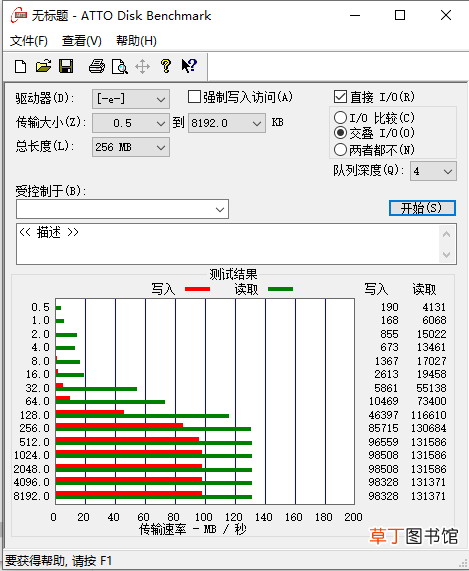Viewport: 469px width, 571px height.
Task: Click the 128.0 transfer size row label
Action: [35, 415]
